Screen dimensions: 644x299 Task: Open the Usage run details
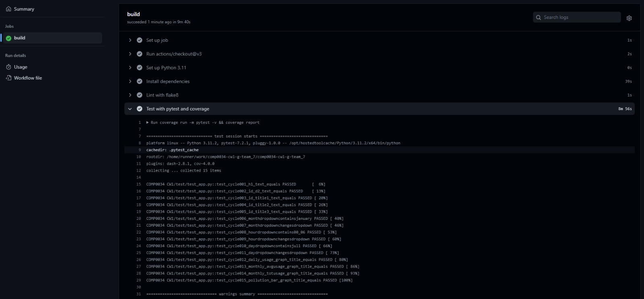pos(21,67)
